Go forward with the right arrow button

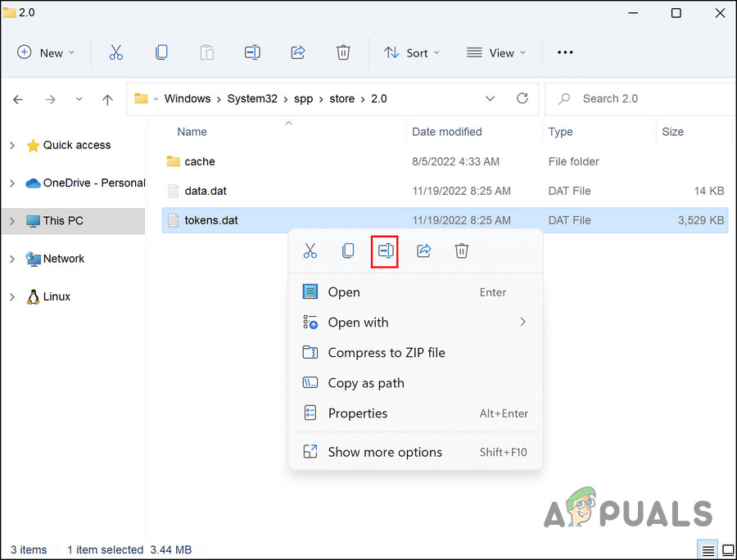50,99
